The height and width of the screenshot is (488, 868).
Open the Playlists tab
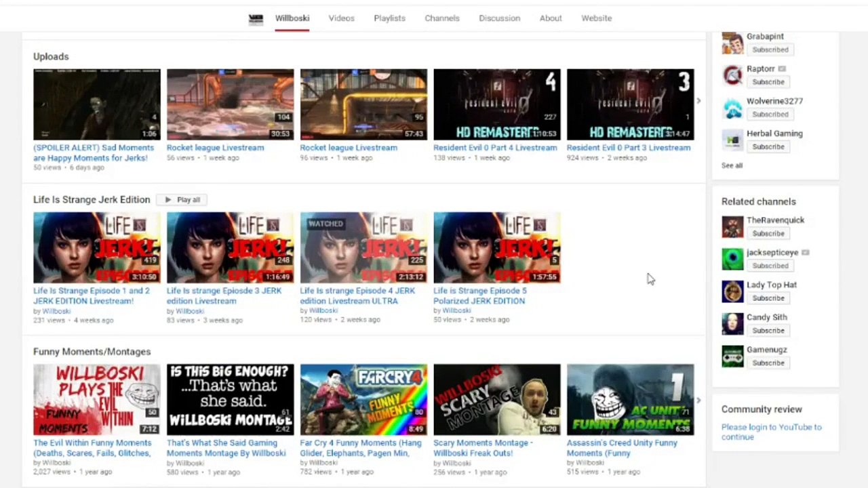coord(390,18)
